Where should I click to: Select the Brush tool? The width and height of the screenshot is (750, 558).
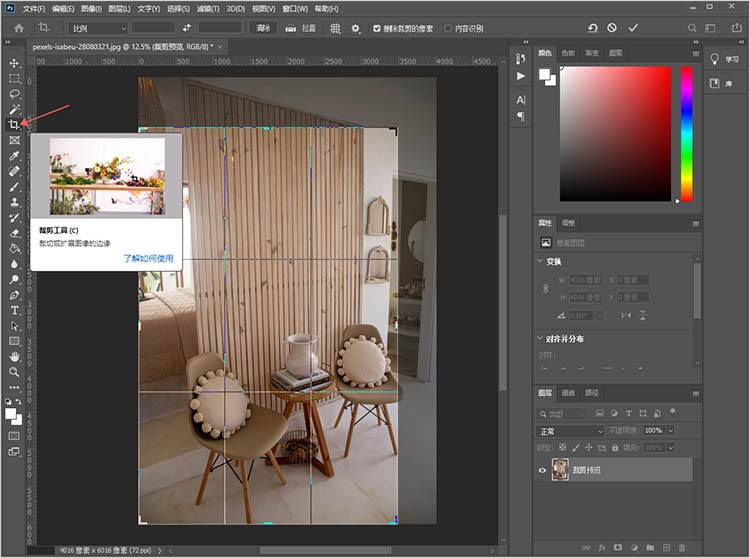pyautogui.click(x=14, y=186)
